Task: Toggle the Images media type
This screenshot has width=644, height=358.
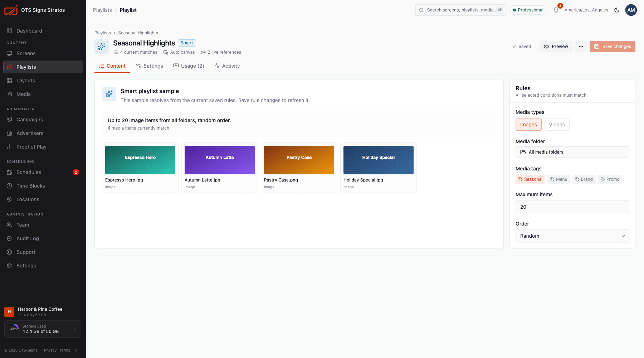Action: [x=528, y=125]
